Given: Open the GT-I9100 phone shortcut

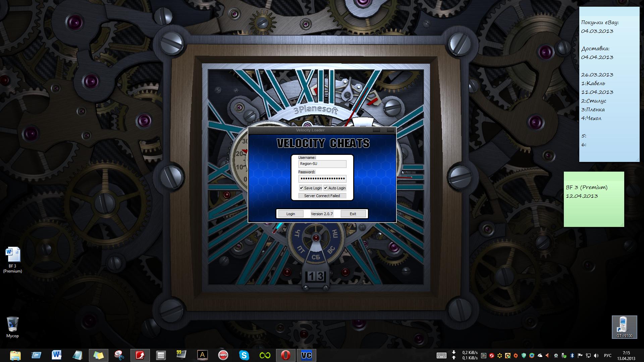Looking at the screenshot, I should click(624, 327).
